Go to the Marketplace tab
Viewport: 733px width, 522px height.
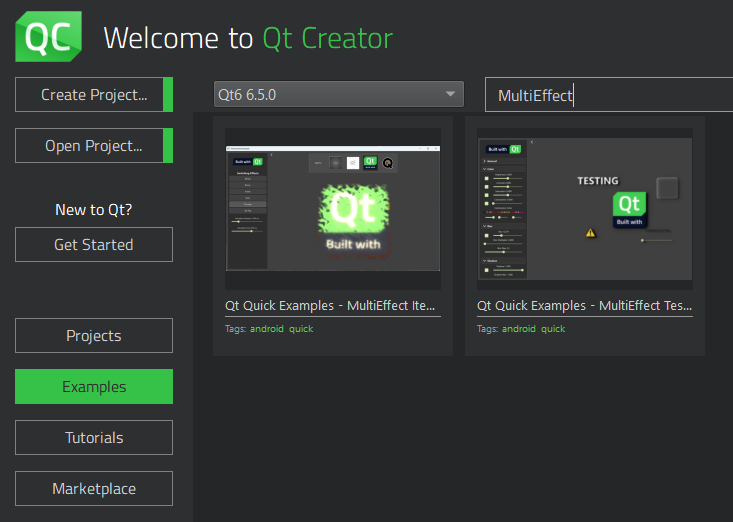(94, 489)
